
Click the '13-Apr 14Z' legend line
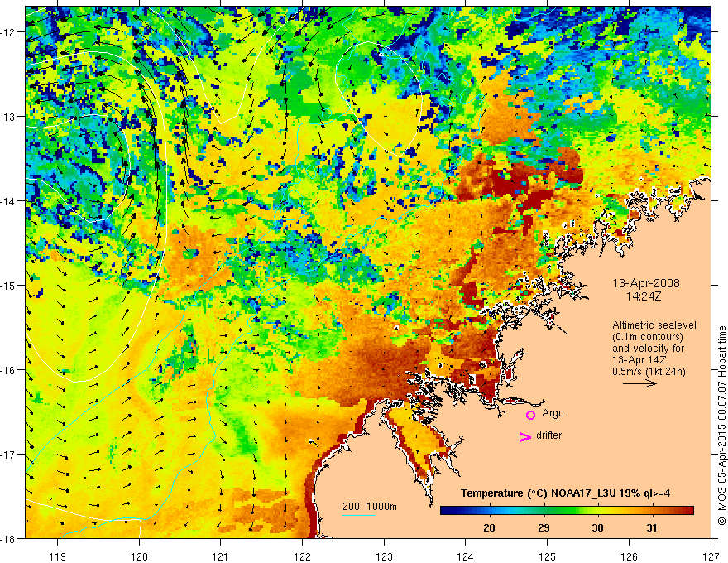tap(639, 360)
